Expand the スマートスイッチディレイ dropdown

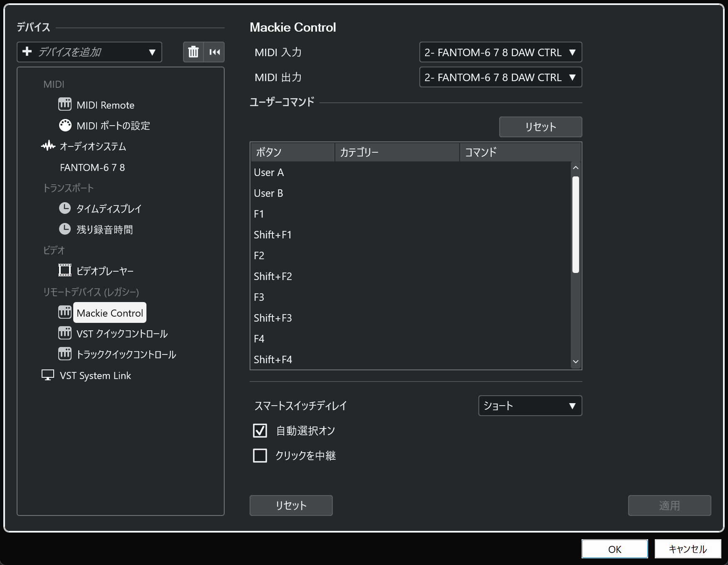point(530,406)
